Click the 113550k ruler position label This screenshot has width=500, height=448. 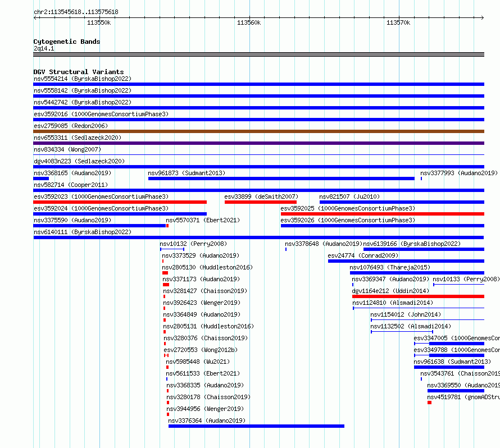pyautogui.click(x=99, y=22)
